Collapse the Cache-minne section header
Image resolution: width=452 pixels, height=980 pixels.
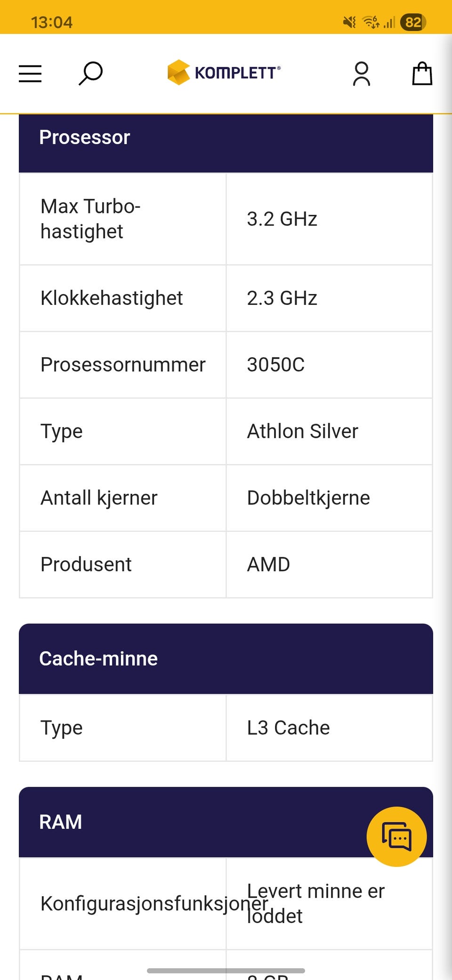click(226, 659)
